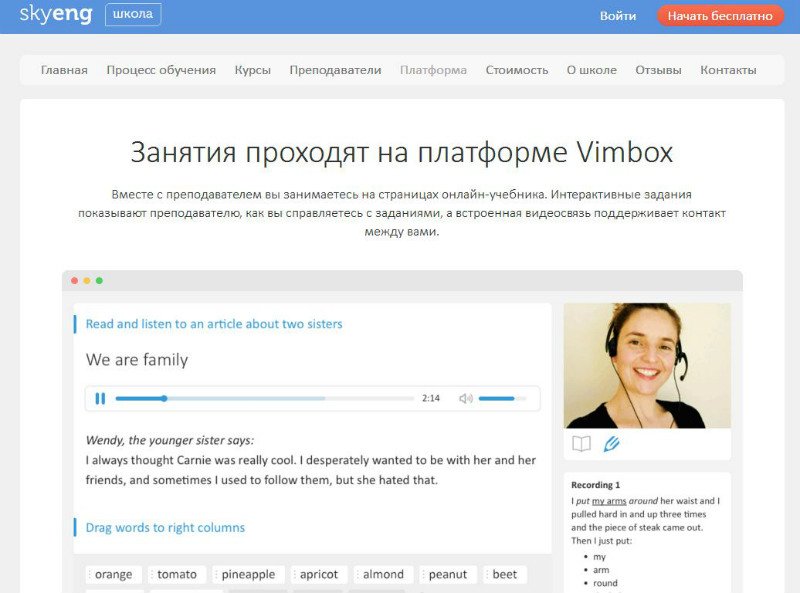Click the "Войти" login link
800x593 pixels.
pos(618,16)
